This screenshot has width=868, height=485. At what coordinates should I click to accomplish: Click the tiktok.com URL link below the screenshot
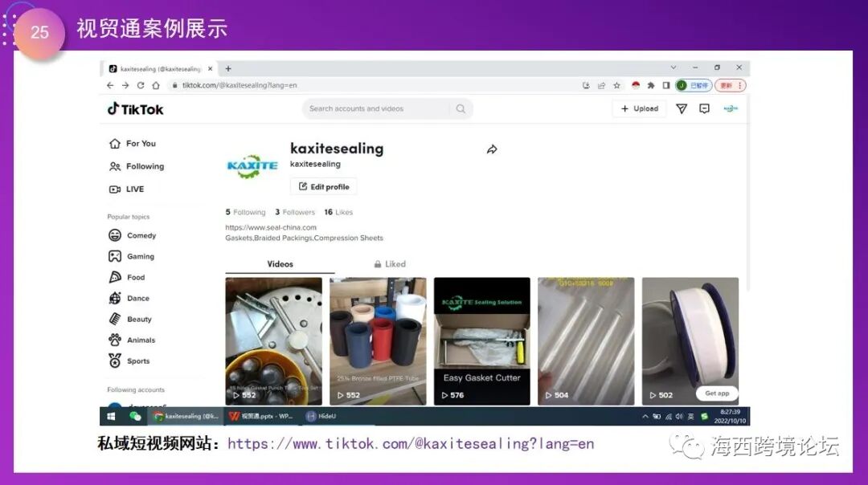coord(411,443)
